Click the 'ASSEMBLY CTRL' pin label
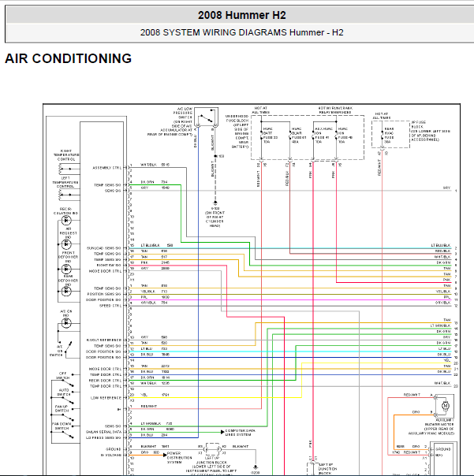Viewport: 474px width, 476px height. point(107,168)
